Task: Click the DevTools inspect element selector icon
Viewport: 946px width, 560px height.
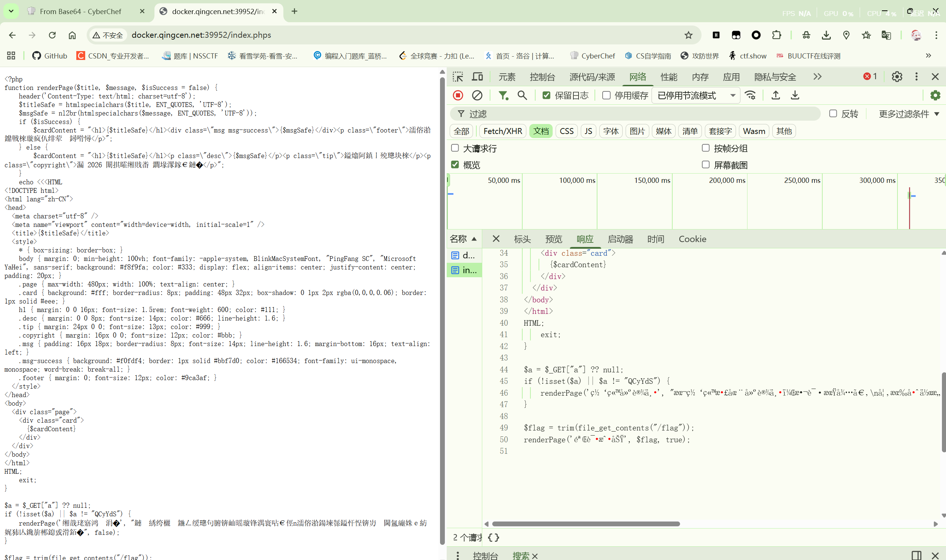Action: tap(458, 77)
